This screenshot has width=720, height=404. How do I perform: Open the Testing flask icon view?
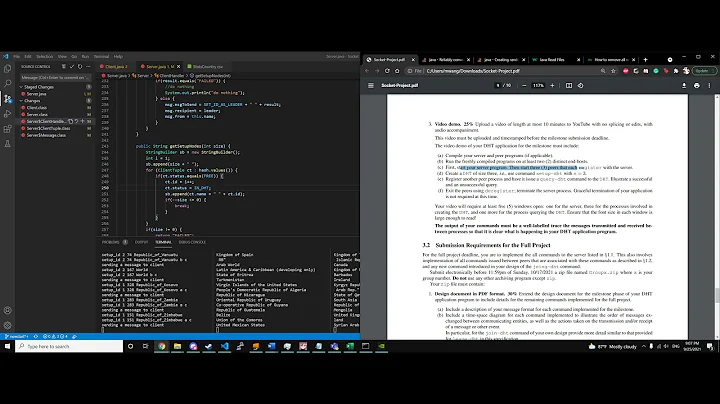7,144
